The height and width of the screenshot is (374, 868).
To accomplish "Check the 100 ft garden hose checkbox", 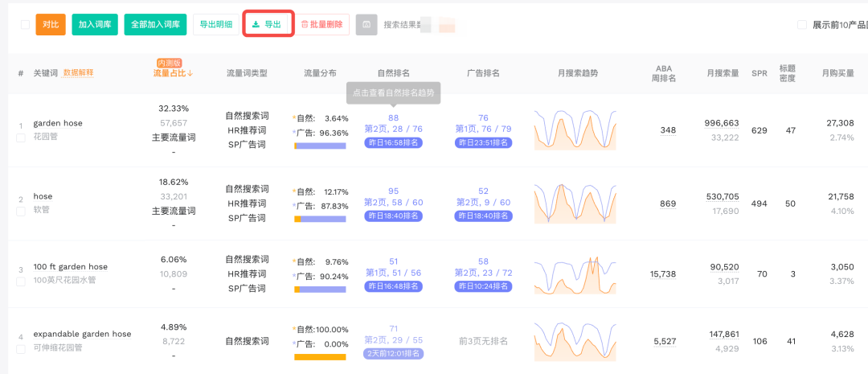I will 20,282.
